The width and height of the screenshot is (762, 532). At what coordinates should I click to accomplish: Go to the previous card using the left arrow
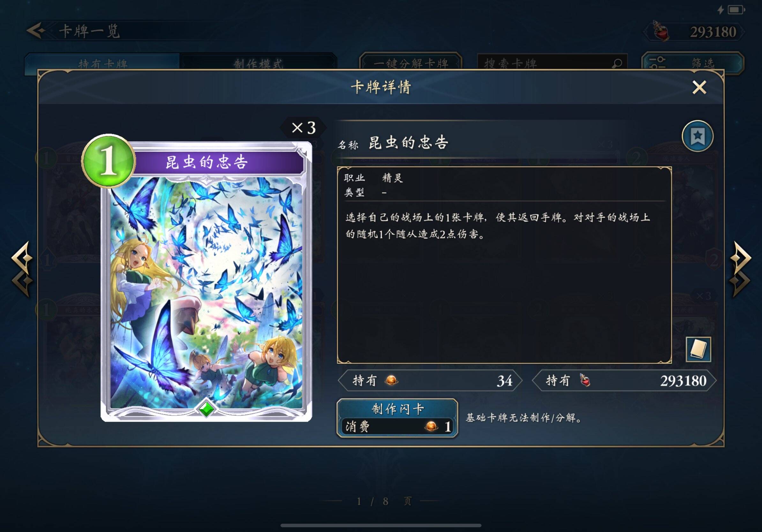pyautogui.click(x=22, y=269)
